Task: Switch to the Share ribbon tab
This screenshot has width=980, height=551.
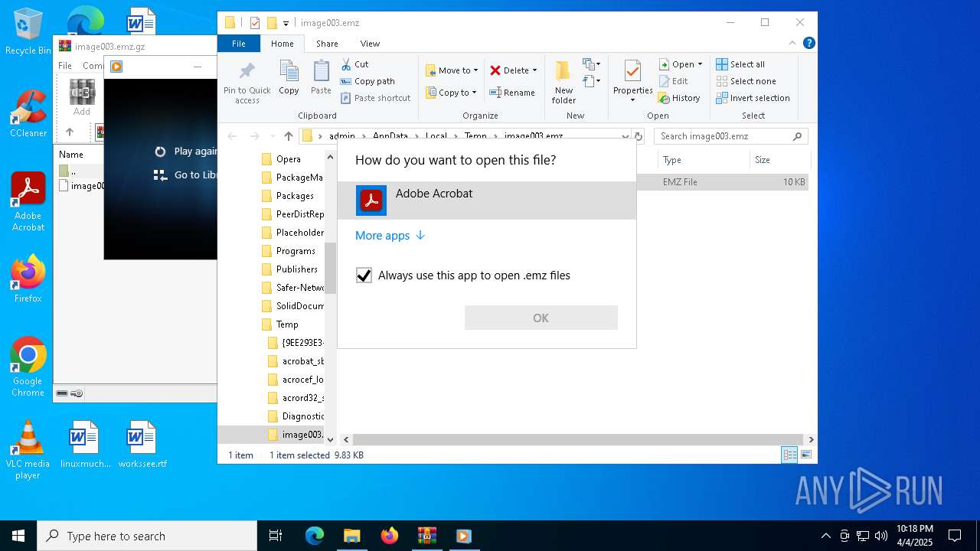Action: pos(327,44)
